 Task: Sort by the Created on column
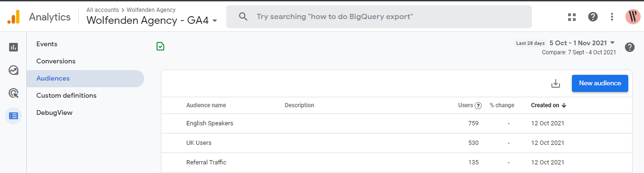click(x=549, y=105)
